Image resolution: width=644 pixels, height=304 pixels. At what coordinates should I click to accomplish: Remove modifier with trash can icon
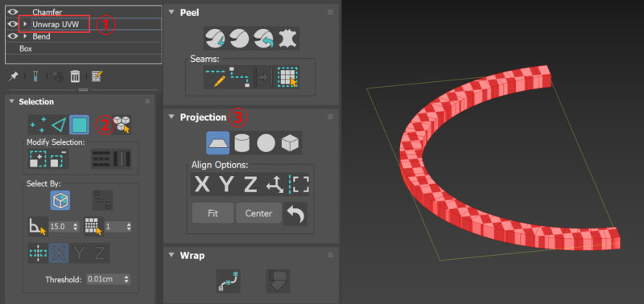pyautogui.click(x=75, y=76)
